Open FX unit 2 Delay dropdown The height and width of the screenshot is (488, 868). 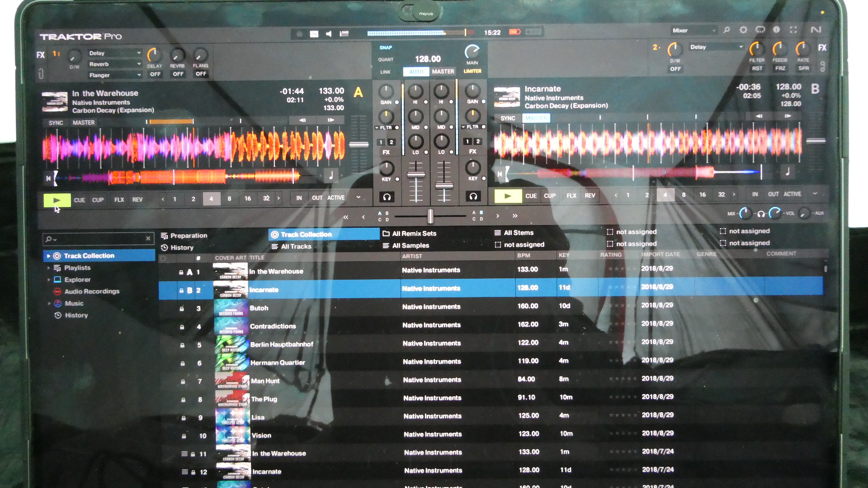point(717,47)
